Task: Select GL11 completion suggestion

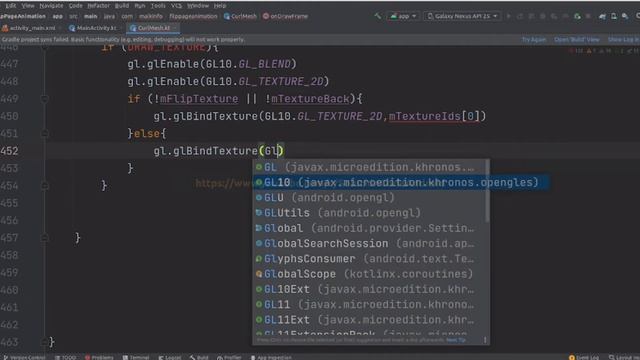Action: [x=369, y=305]
